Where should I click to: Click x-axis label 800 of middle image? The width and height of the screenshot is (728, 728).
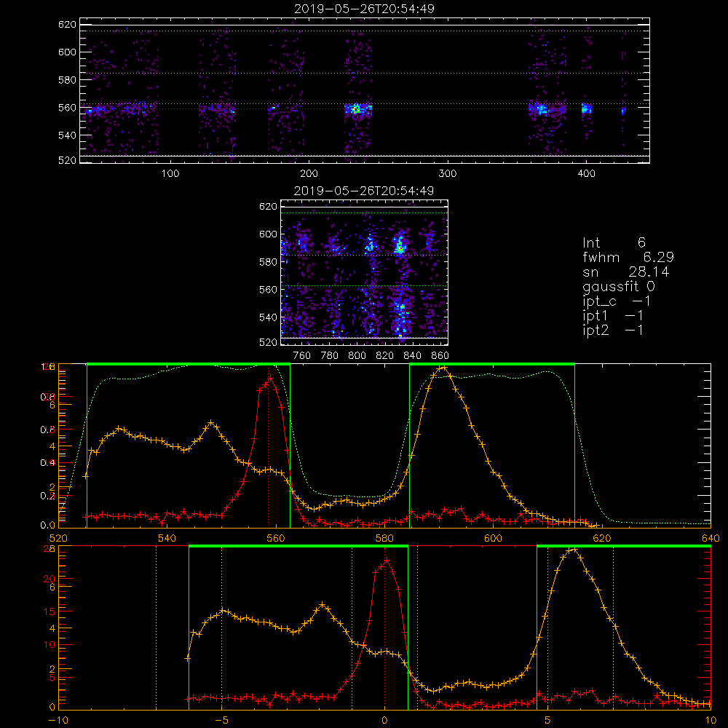357,356
